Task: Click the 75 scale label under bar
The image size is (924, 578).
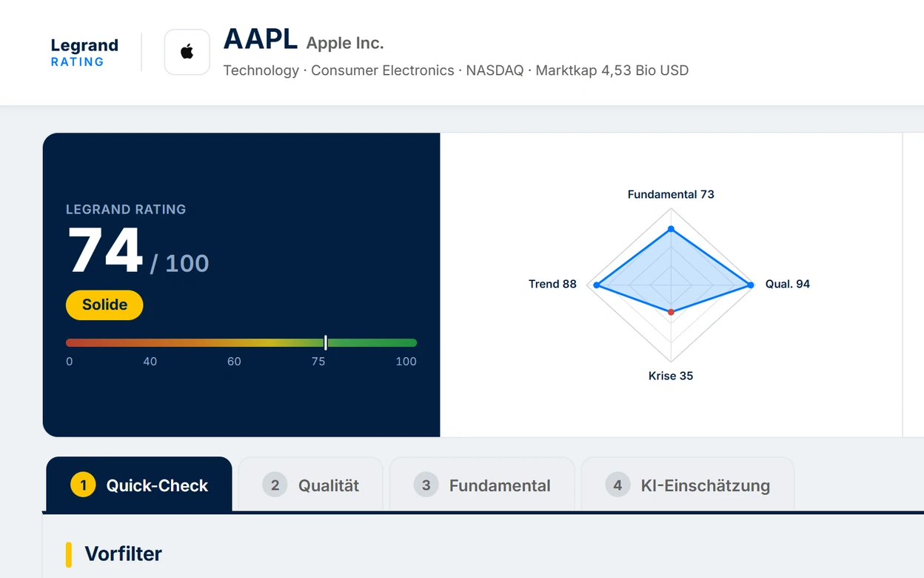Action: [318, 362]
